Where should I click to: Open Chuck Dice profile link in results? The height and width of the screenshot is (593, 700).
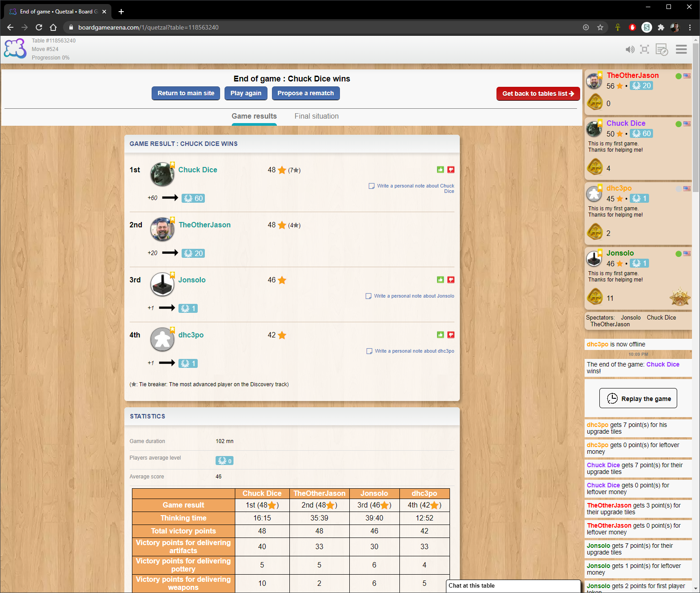click(x=198, y=170)
